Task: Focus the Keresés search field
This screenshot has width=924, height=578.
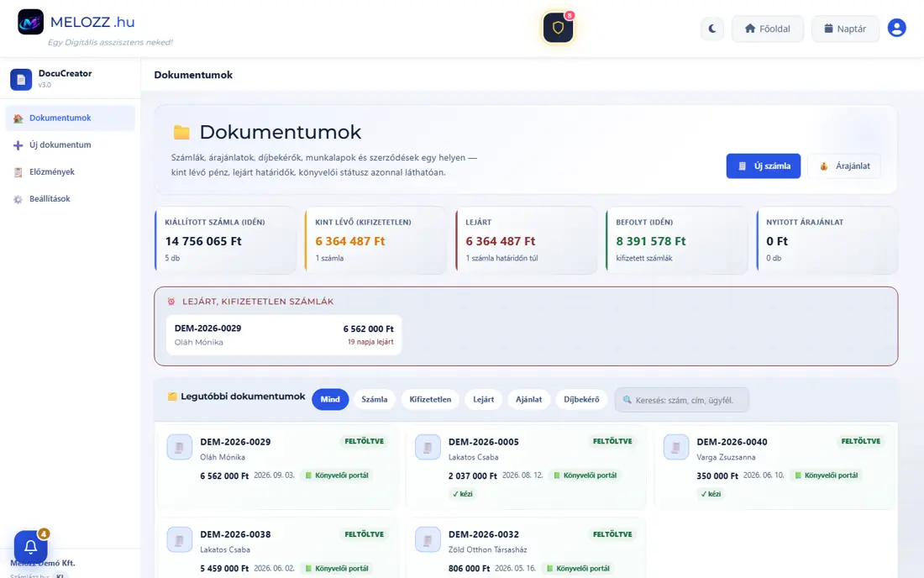Action: (x=682, y=400)
